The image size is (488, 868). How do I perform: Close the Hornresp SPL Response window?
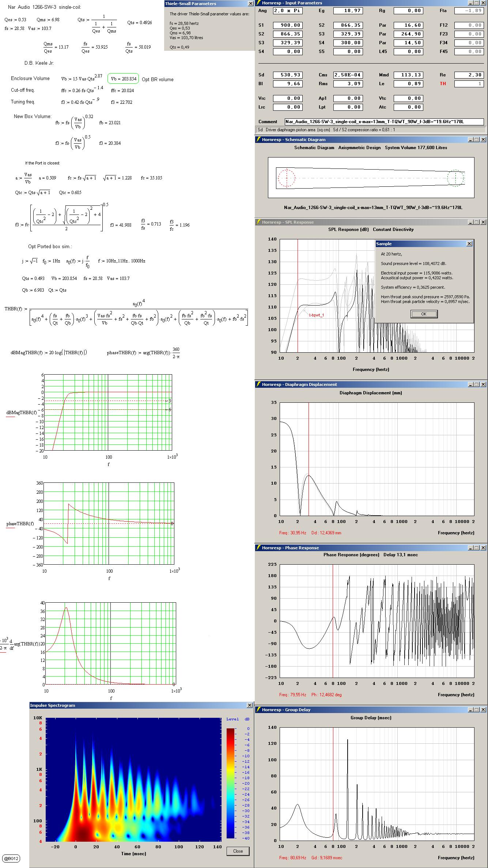pos(483,222)
